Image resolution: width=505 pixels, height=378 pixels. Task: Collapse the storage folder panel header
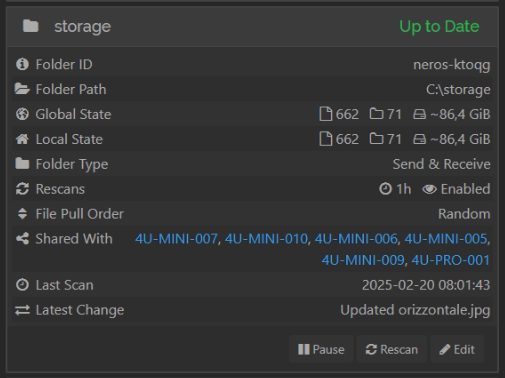tap(252, 27)
